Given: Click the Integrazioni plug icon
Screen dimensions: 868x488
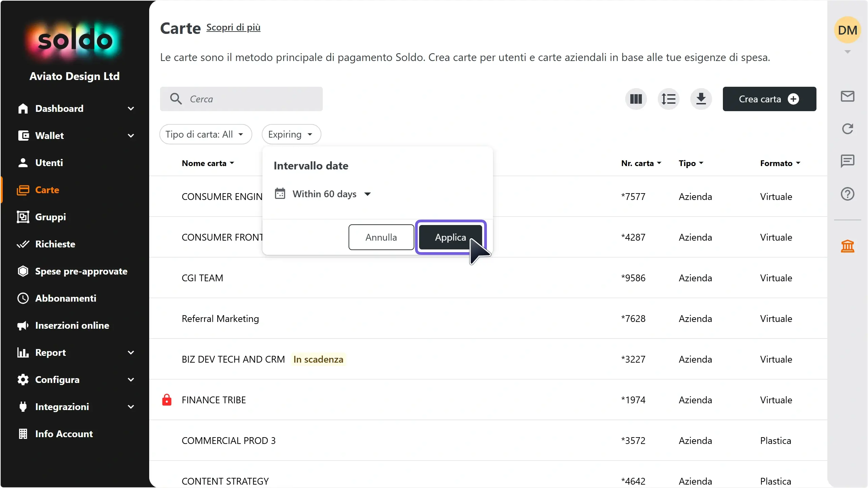Looking at the screenshot, I should pos(23,407).
